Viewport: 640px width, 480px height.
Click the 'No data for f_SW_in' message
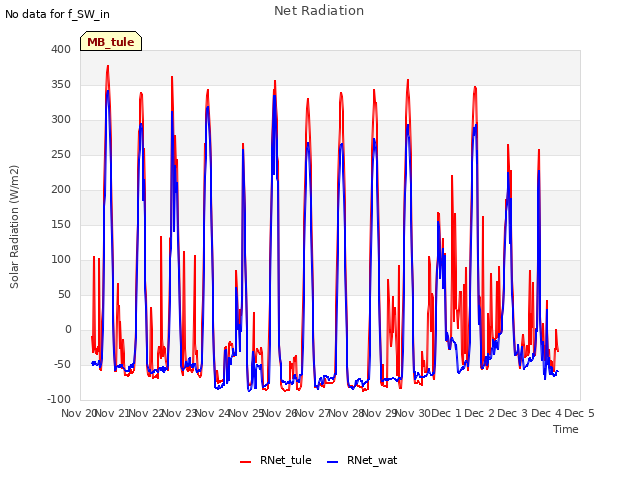(x=57, y=14)
